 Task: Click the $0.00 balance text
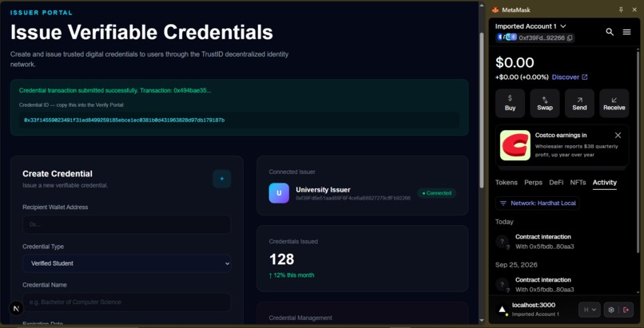(x=515, y=63)
